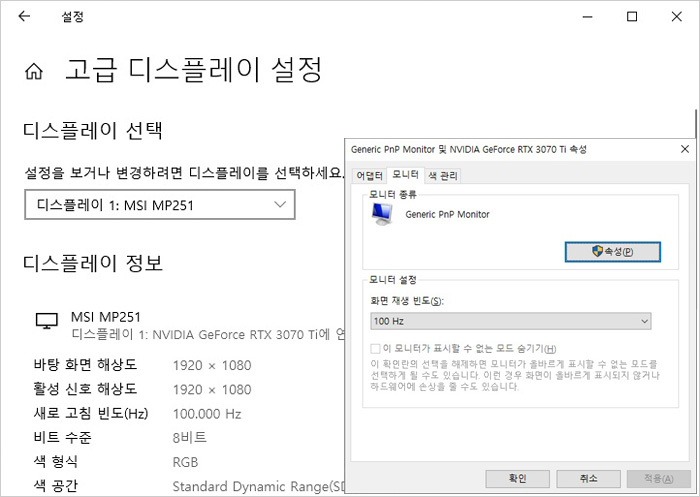Click the 고급 디스플레이 설정 page title
700x497 pixels.
[x=194, y=70]
